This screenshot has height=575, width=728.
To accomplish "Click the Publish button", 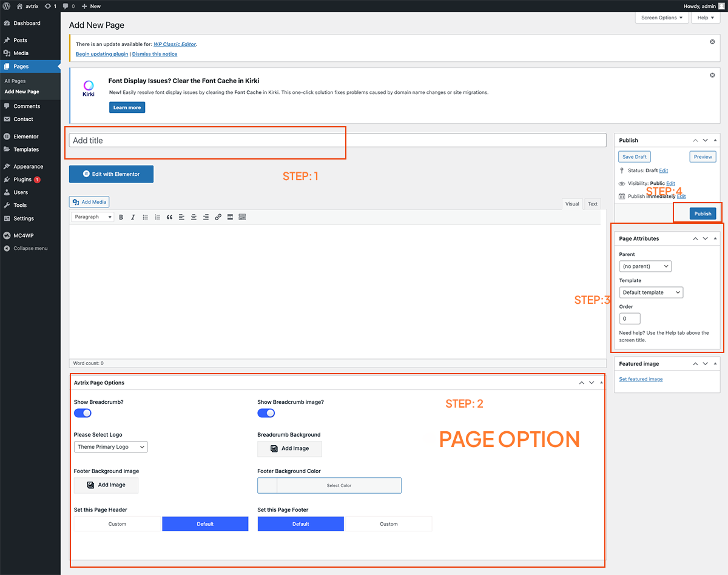I will coord(703,214).
